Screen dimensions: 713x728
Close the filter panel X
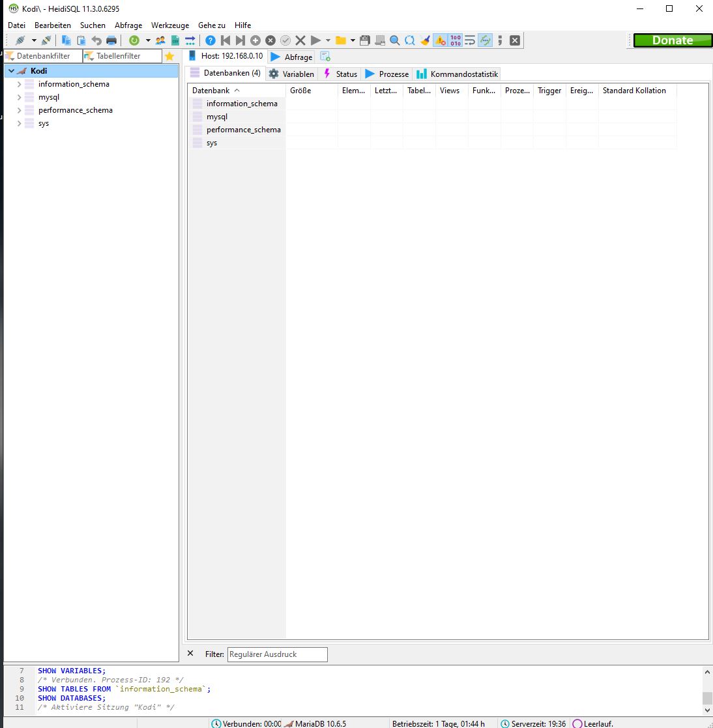[x=190, y=653]
